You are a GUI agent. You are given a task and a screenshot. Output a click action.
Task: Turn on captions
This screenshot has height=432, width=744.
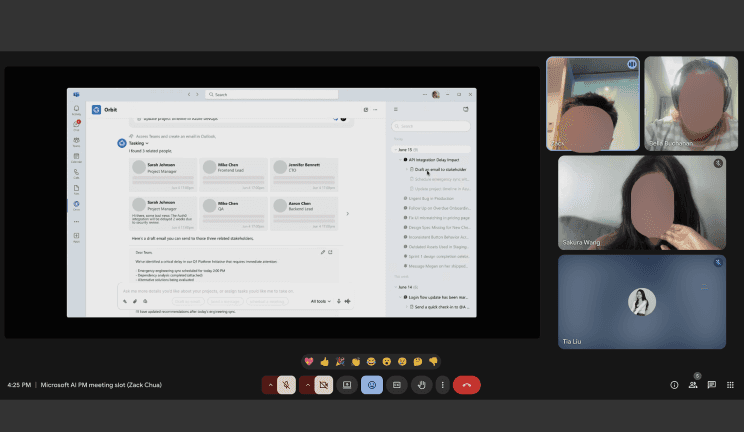(x=397, y=385)
